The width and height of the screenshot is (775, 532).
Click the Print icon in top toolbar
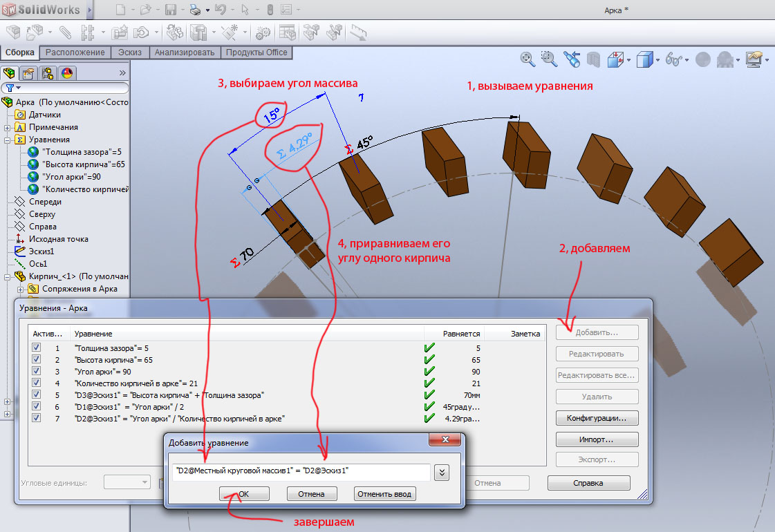pyautogui.click(x=195, y=10)
